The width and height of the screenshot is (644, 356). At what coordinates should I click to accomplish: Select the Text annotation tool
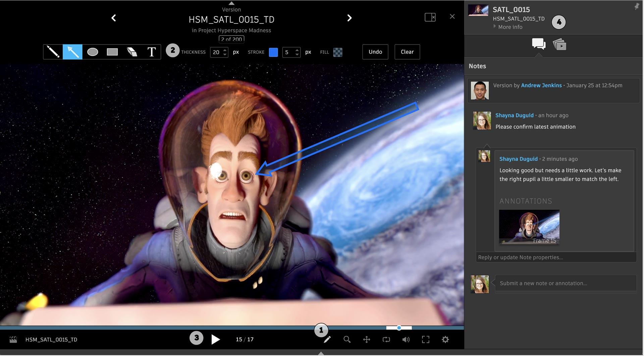[x=152, y=52]
